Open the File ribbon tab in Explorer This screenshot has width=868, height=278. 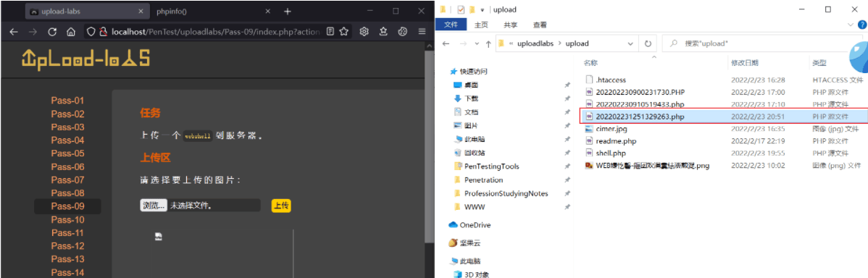coord(451,25)
